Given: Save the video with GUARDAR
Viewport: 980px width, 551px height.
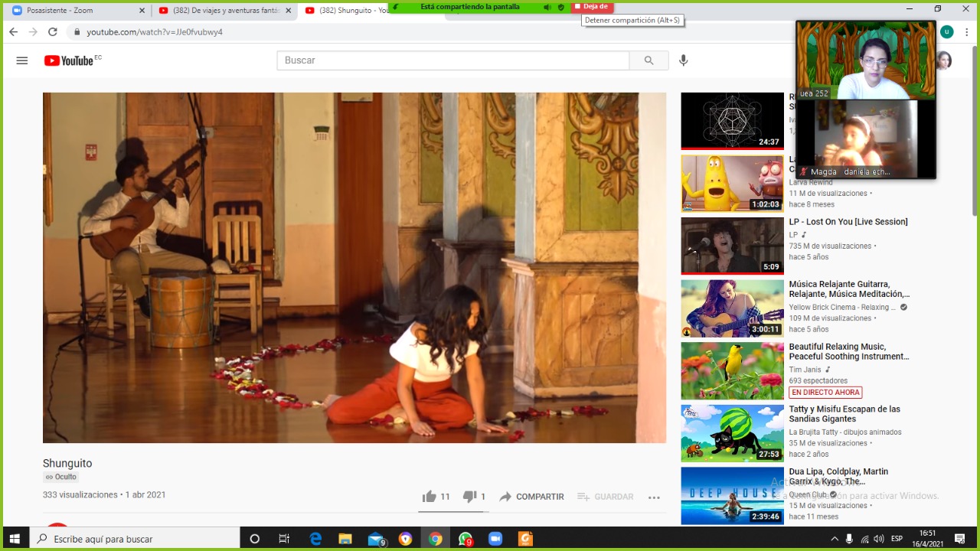Looking at the screenshot, I should pos(605,497).
